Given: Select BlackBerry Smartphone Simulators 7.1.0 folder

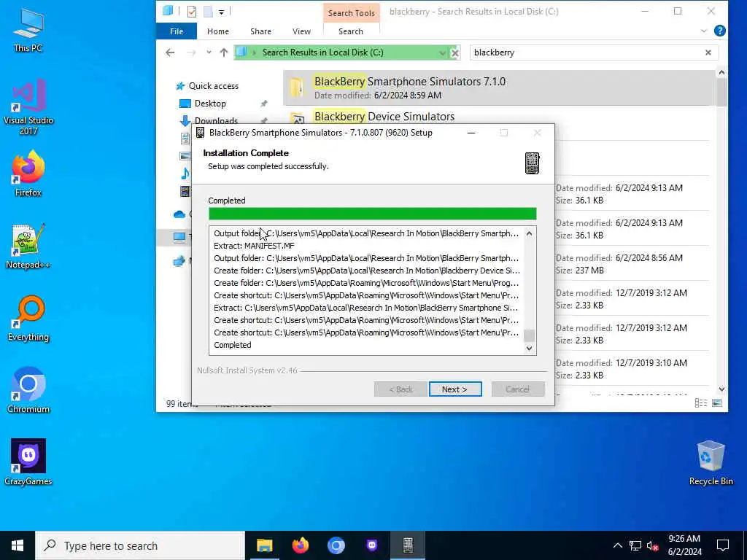Looking at the screenshot, I should tap(499, 88).
